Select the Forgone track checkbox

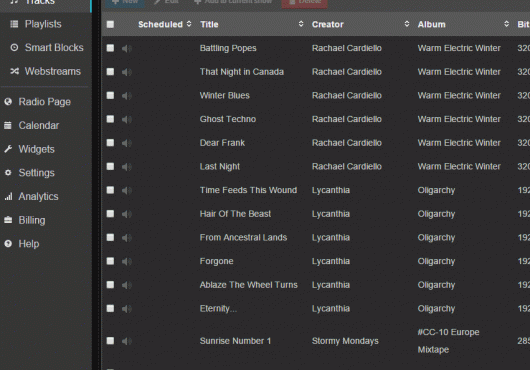coord(110,261)
